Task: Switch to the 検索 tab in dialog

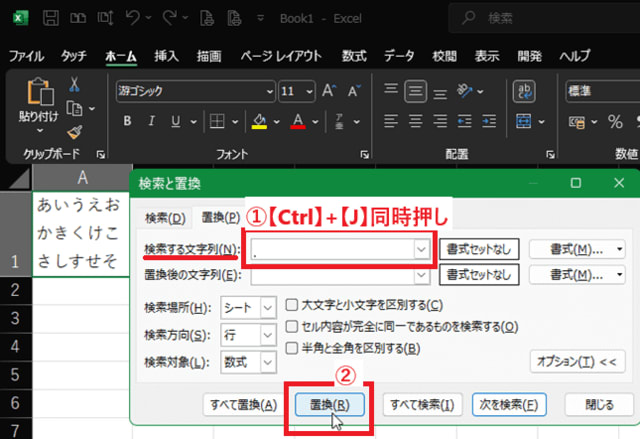Action: point(165,218)
